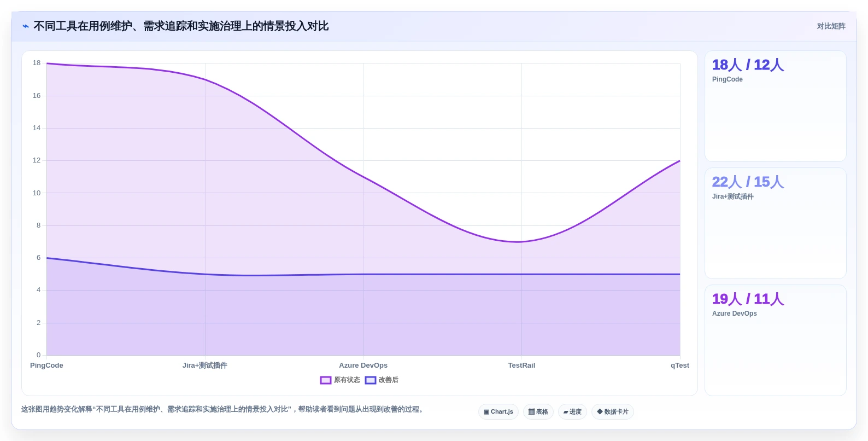Select the 进度 tag

(572, 412)
